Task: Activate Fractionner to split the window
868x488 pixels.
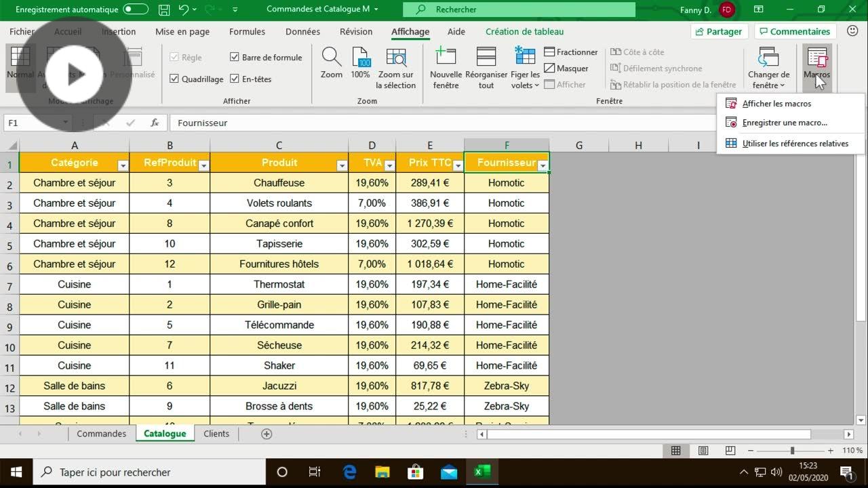Action: (x=570, y=52)
